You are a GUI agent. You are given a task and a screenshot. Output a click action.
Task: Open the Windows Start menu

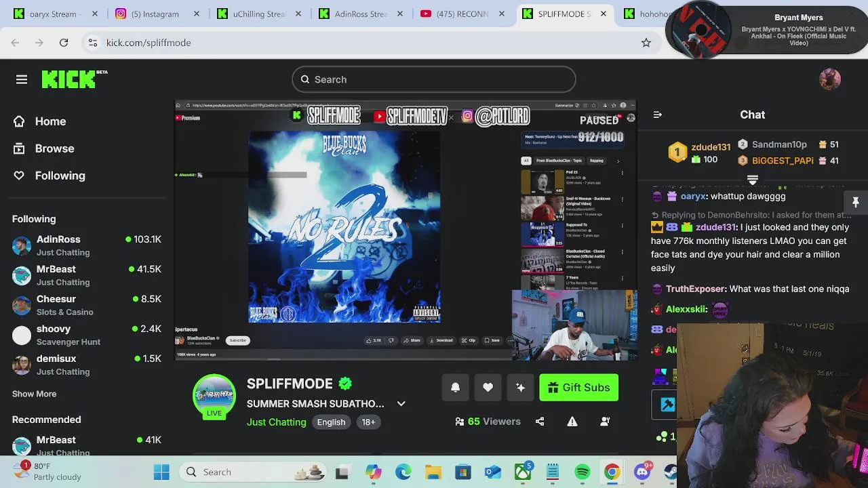tap(161, 472)
